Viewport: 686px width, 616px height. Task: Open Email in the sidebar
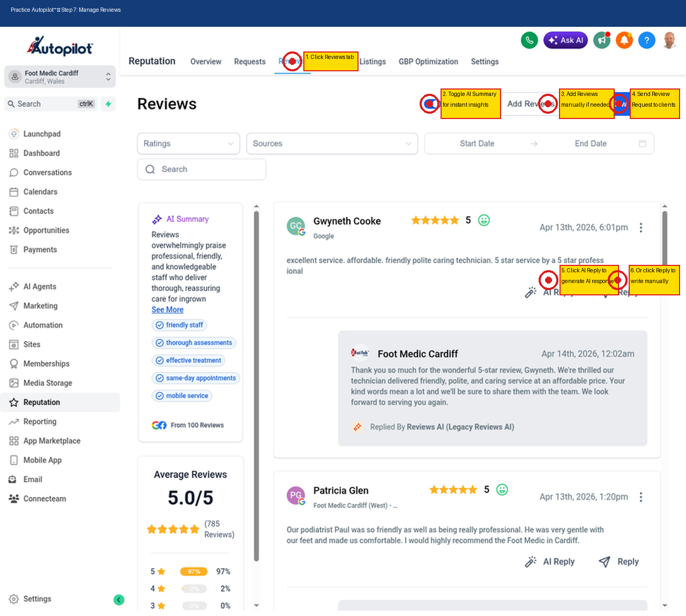[33, 480]
